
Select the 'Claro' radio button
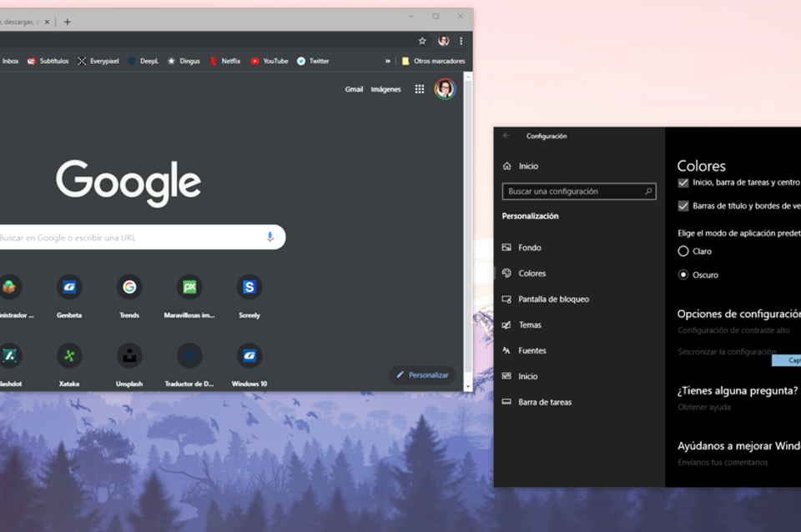point(683,251)
